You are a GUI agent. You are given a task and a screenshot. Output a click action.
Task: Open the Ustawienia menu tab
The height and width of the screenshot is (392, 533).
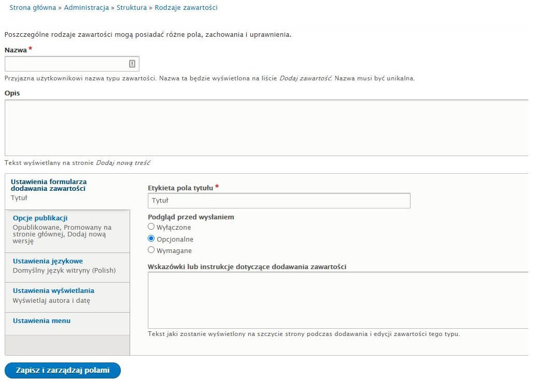pos(67,324)
